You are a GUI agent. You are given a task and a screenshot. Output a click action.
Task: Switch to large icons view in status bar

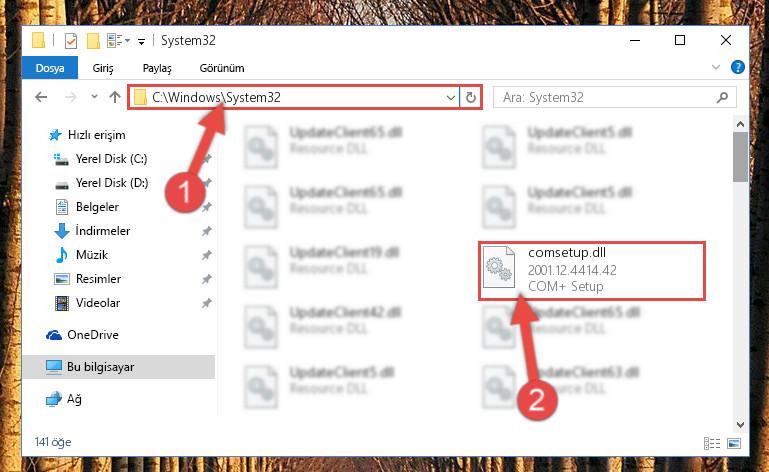click(734, 444)
